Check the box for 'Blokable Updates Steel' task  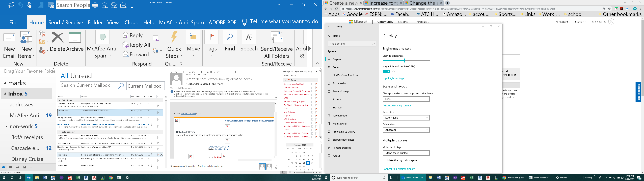point(312,84)
